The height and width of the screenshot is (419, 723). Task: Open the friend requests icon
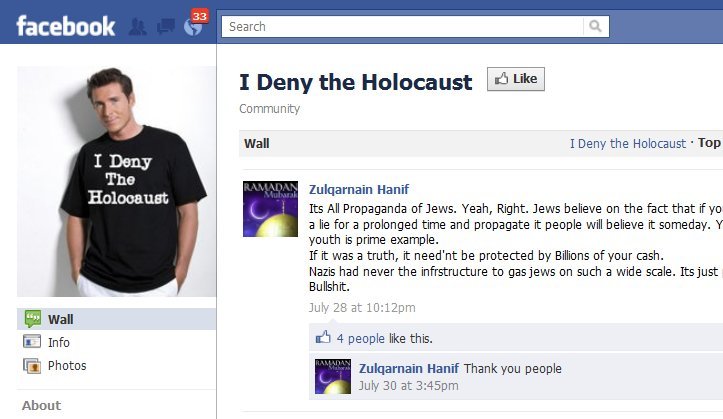tap(137, 27)
